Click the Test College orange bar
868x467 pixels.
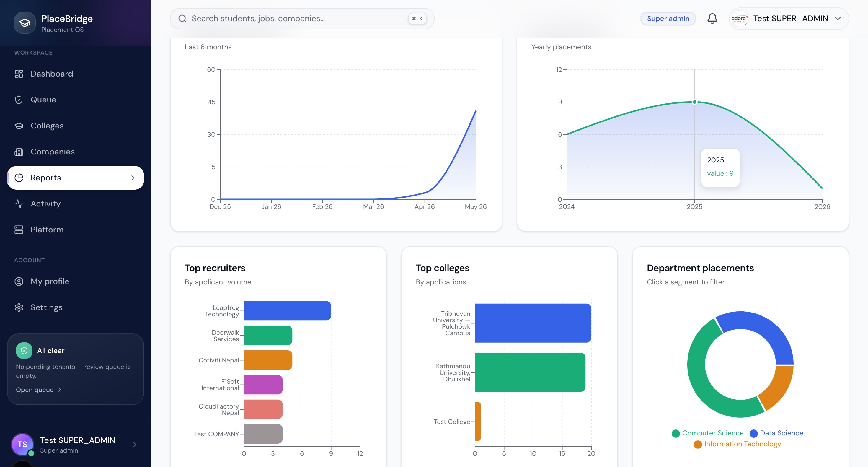(478, 422)
